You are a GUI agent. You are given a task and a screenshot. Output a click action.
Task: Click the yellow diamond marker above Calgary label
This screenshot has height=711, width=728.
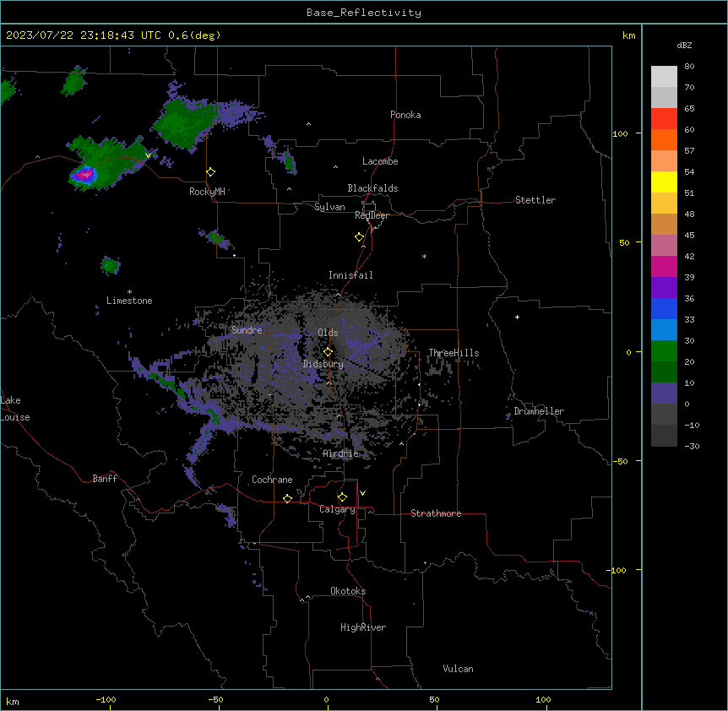pyautogui.click(x=342, y=497)
